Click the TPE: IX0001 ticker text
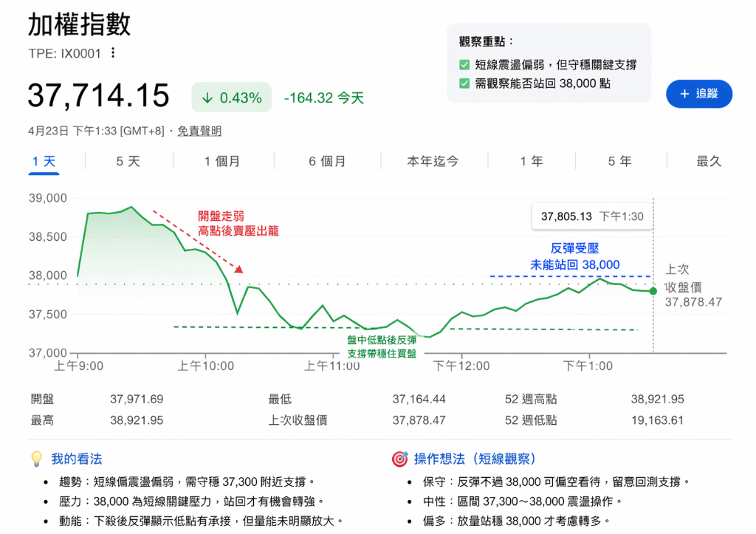Image resolution: width=756 pixels, height=534 pixels. point(65,53)
